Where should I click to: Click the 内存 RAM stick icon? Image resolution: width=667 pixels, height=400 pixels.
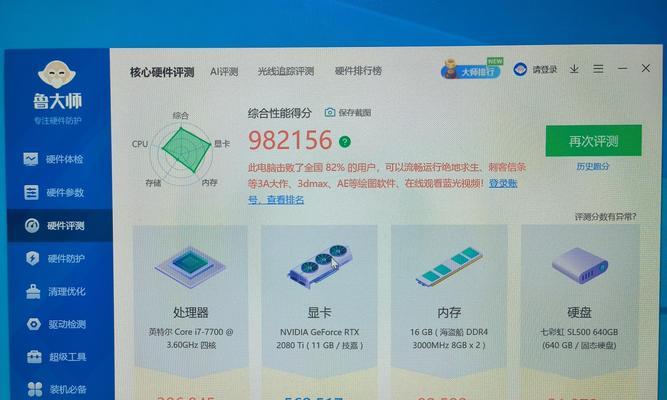(x=449, y=266)
